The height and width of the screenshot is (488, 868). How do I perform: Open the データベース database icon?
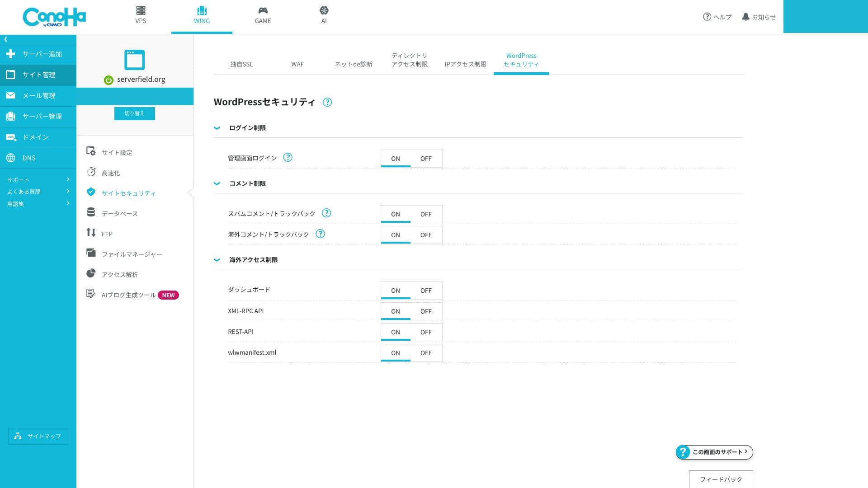[x=91, y=212]
